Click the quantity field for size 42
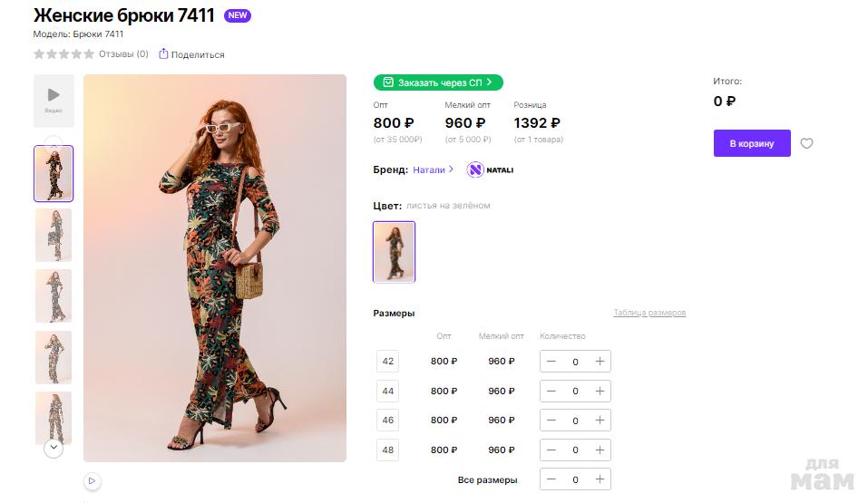This screenshot has height=503, width=868. click(x=575, y=362)
